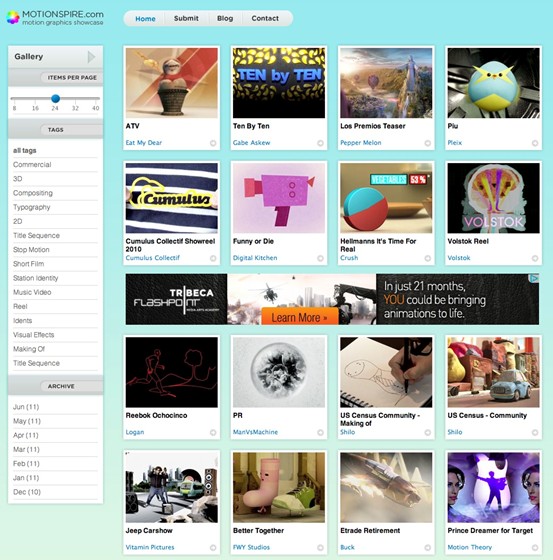The height and width of the screenshot is (560, 553).
Task: Filter by the Music Video tag
Action: (32, 292)
